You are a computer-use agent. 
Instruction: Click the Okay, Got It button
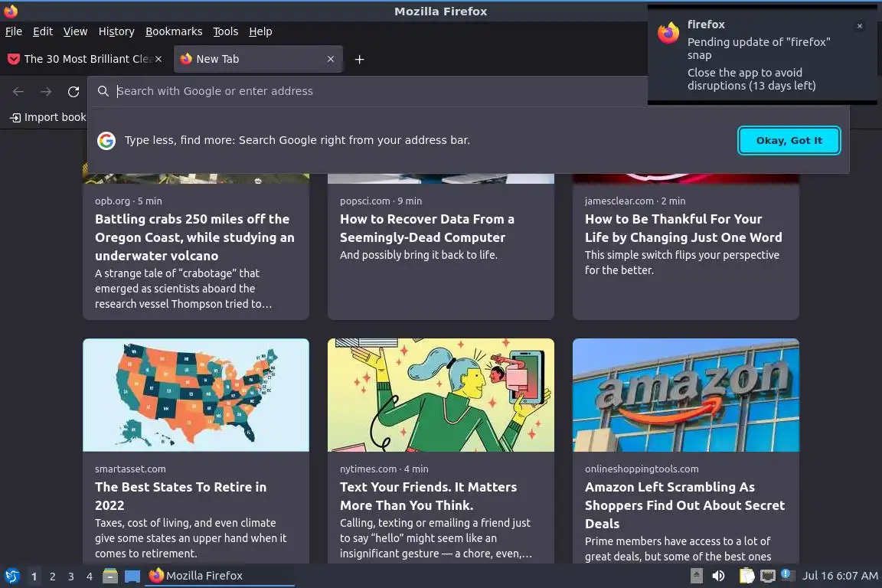coord(789,141)
